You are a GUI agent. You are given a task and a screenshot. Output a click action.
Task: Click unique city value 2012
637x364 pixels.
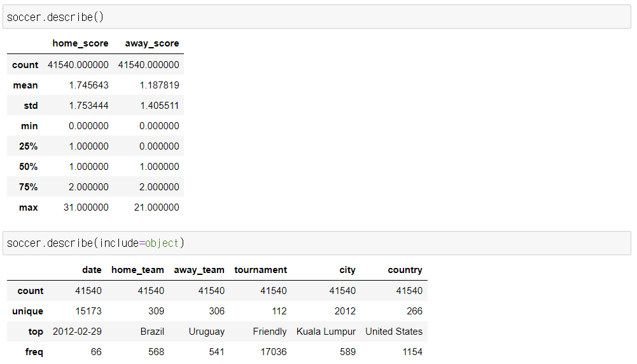tap(345, 311)
